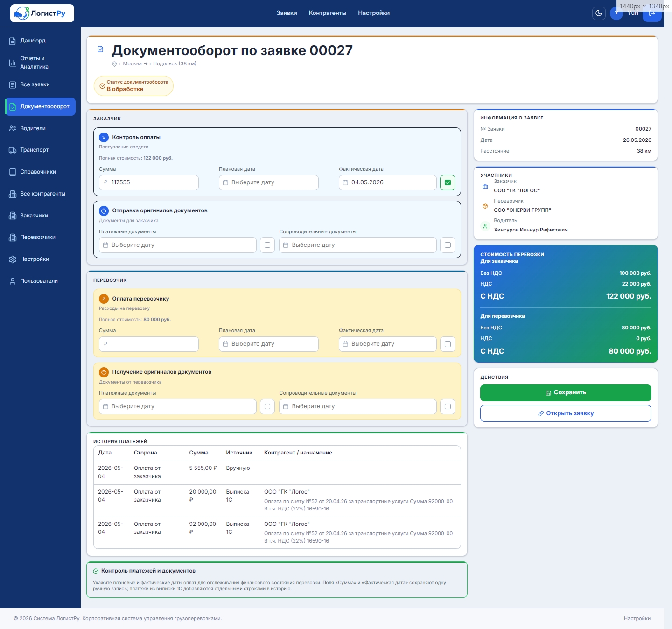Click the Отправка оригиналов документов round icon
This screenshot has height=629, width=672.
pyautogui.click(x=104, y=210)
